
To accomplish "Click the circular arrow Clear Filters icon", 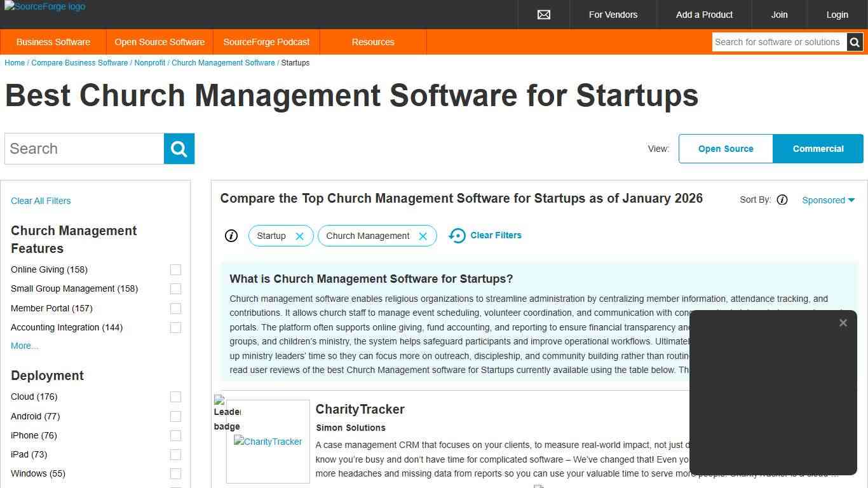I will [x=458, y=235].
